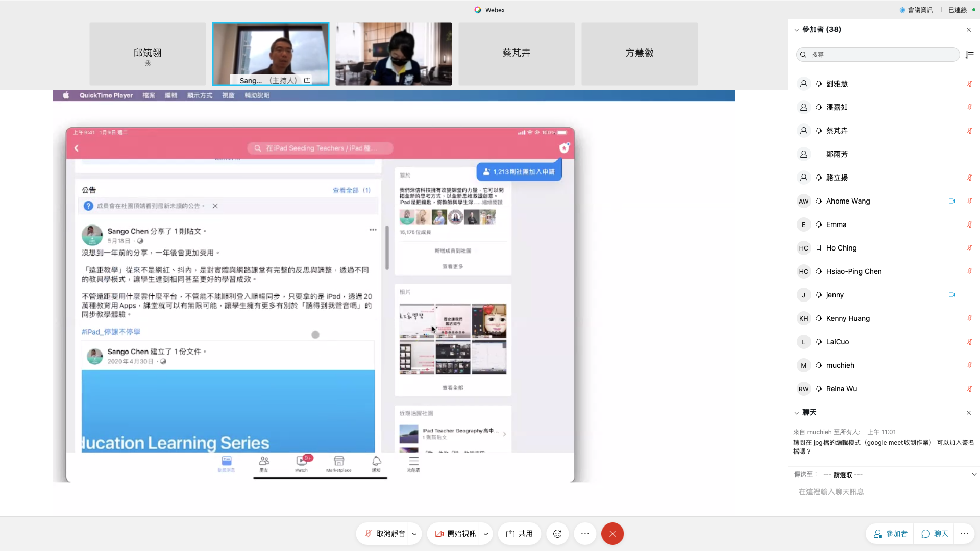Open the 顯示方式 menu in the shared screen
The image size is (980, 551).
coord(200,95)
